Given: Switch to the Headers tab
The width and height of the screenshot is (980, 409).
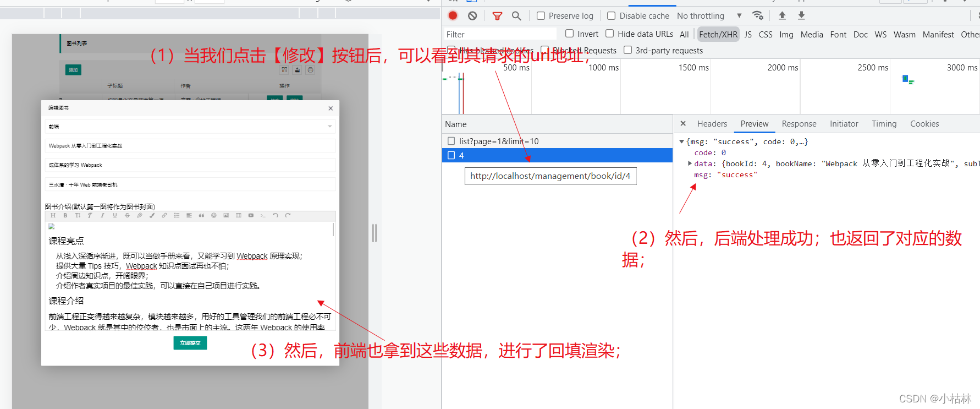Looking at the screenshot, I should (712, 124).
